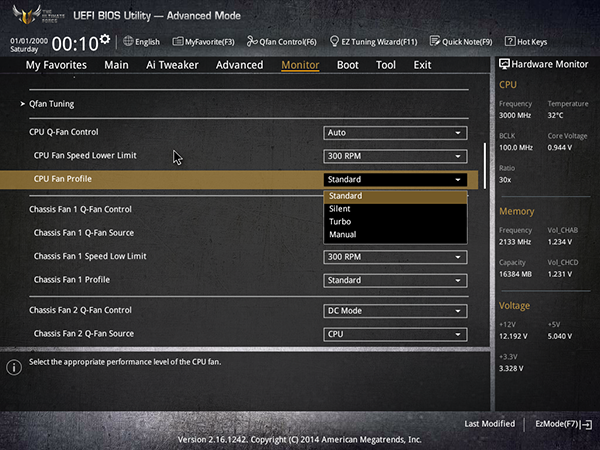The height and width of the screenshot is (450, 600).
Task: Click Last Modified button
Action: point(489,424)
